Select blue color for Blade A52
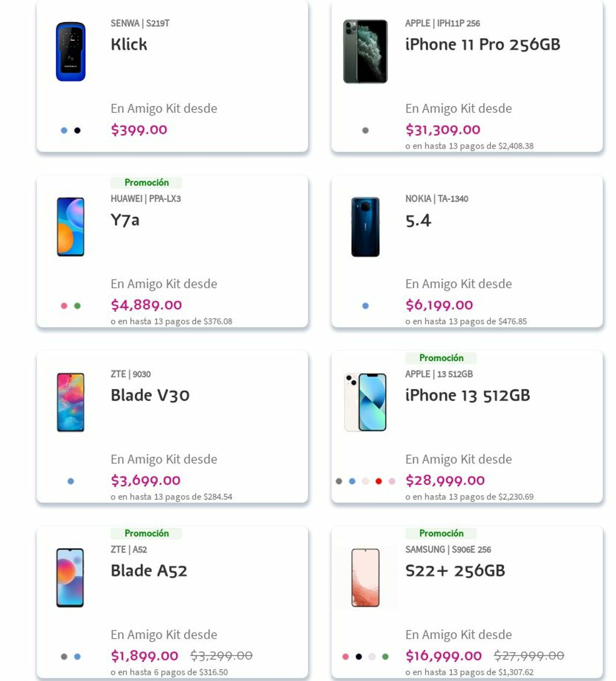616x681 pixels. point(77,657)
